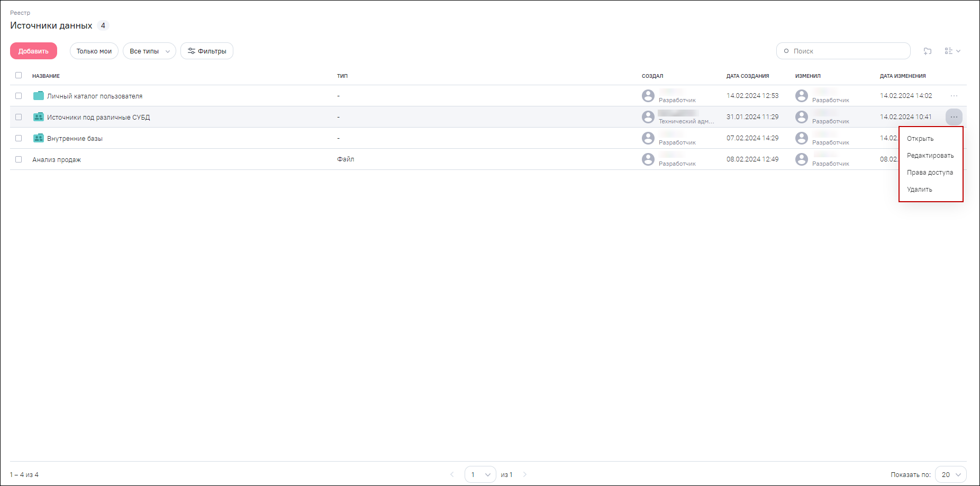Click the Технический адм... role label
The width and height of the screenshot is (980, 486).
(686, 121)
